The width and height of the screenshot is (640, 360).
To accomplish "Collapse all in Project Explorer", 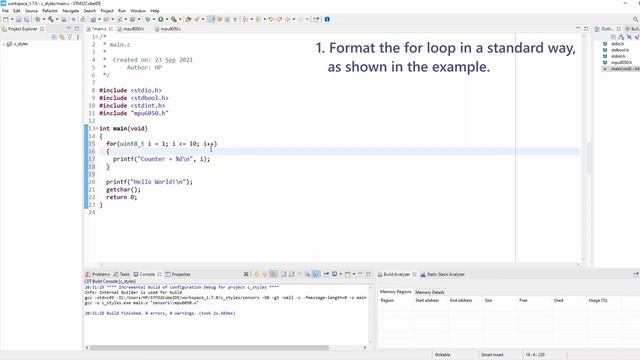I will coord(54,37).
